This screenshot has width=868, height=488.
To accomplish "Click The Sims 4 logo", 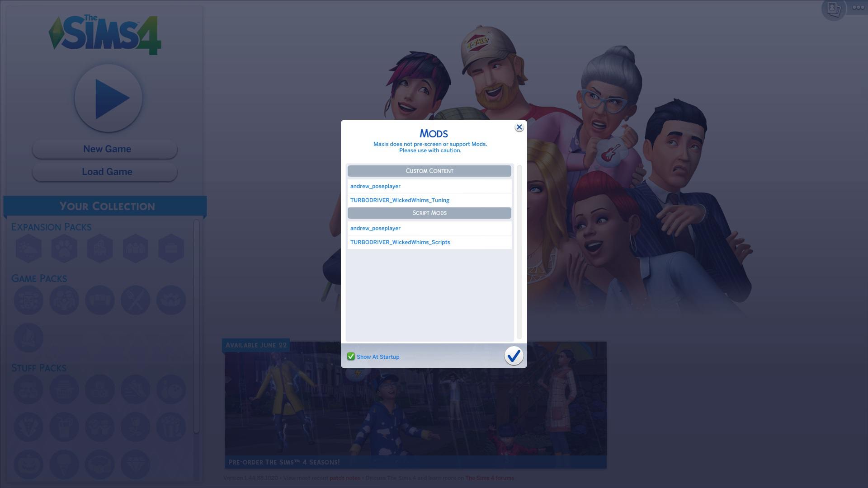I will [x=105, y=35].
